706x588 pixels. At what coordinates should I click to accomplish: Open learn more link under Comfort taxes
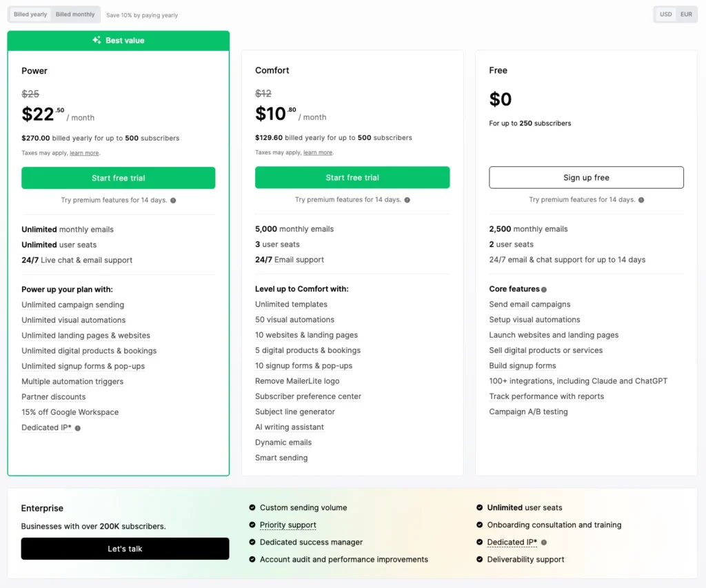[x=318, y=152]
